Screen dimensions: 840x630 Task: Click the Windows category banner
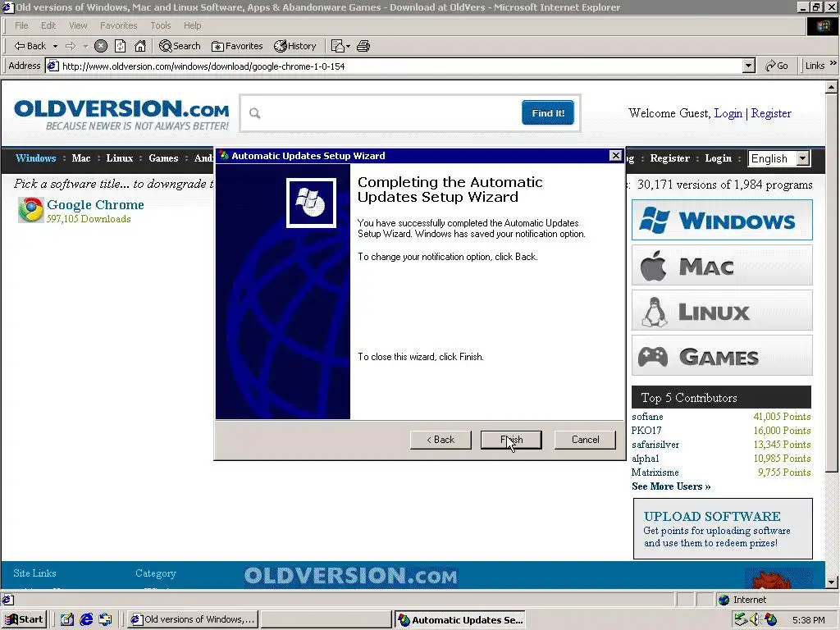[722, 220]
